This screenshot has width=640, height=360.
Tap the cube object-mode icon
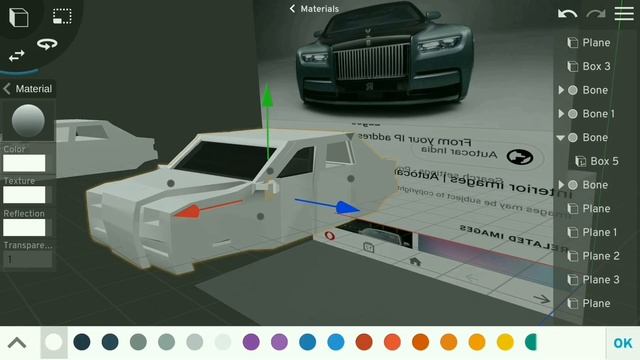[19, 17]
